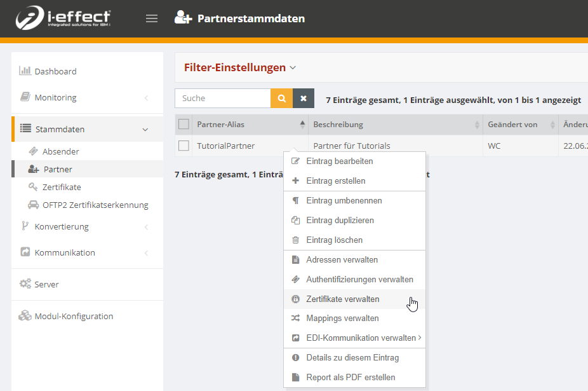Expand the Konvertierung sidebar section
Screen dimensions: 588x391
tap(62, 226)
